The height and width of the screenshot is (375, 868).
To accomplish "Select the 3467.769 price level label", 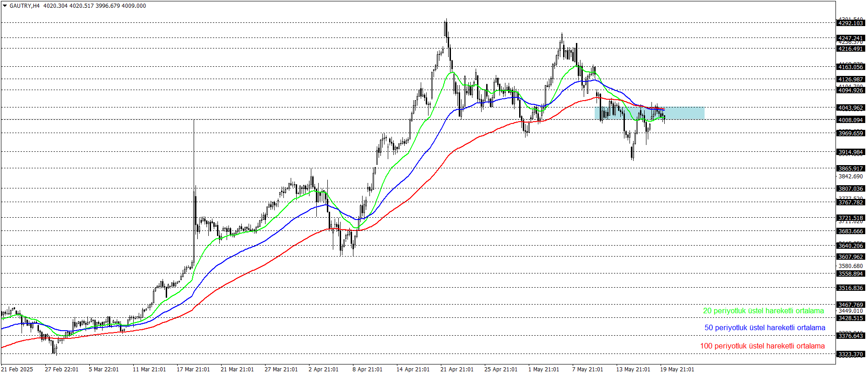I will pyautogui.click(x=851, y=305).
